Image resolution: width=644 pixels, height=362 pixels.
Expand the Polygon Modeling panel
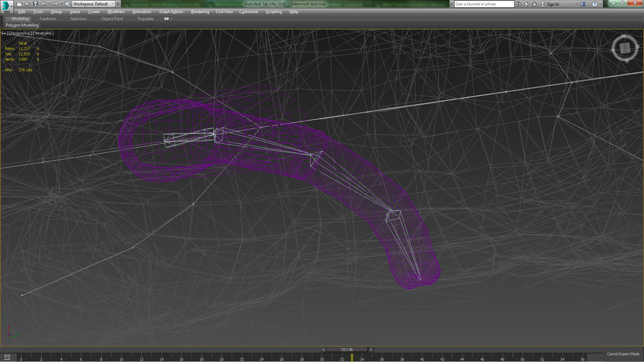click(22, 25)
